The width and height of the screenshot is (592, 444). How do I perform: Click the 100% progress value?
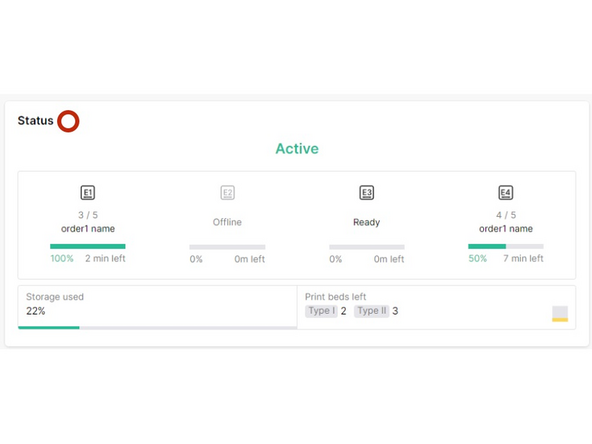coord(62,259)
